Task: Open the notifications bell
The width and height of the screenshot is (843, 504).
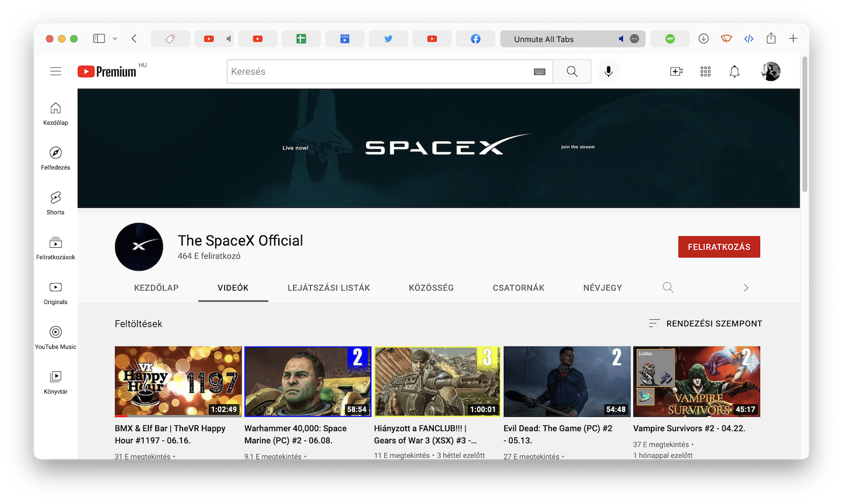Action: tap(734, 71)
